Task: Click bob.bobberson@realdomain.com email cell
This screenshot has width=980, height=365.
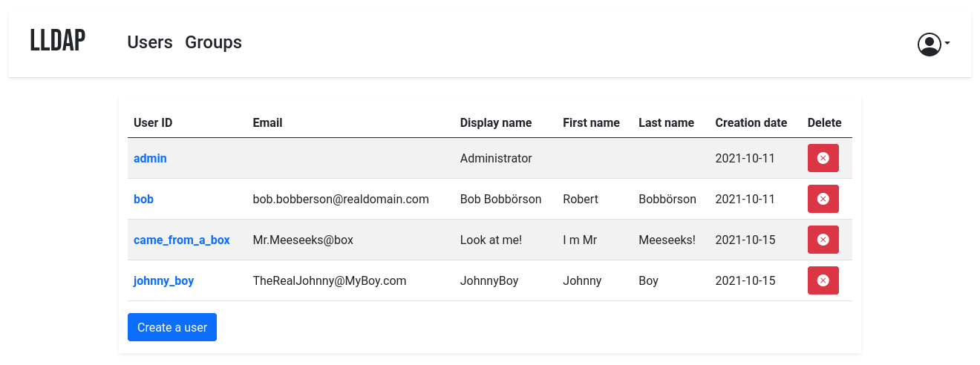Action: coord(341,199)
